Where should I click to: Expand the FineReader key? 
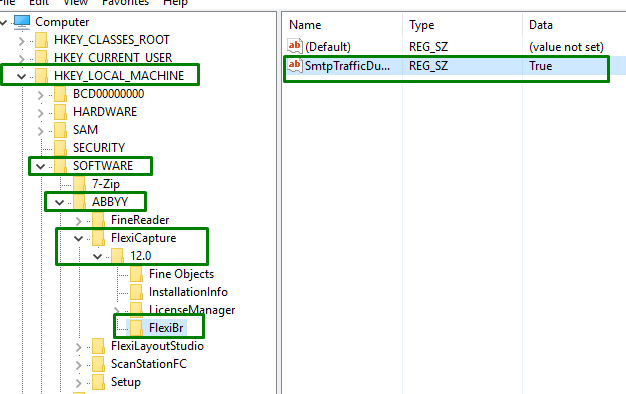78,221
